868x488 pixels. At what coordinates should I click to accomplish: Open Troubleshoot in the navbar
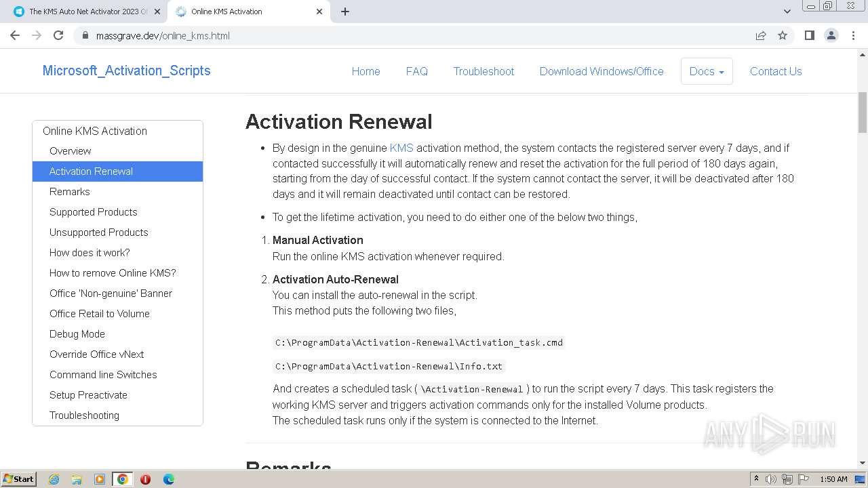(x=484, y=71)
